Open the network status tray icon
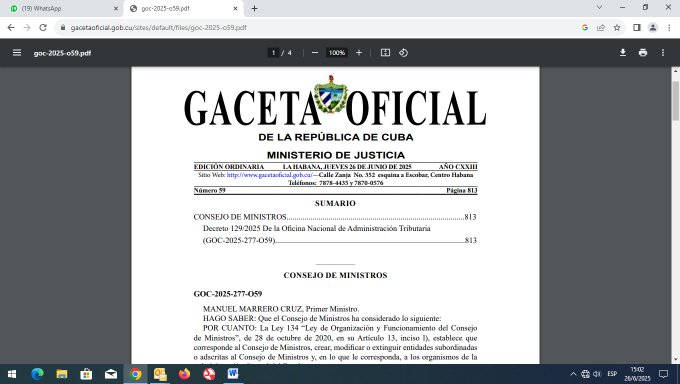The image size is (680, 384). pos(585,374)
